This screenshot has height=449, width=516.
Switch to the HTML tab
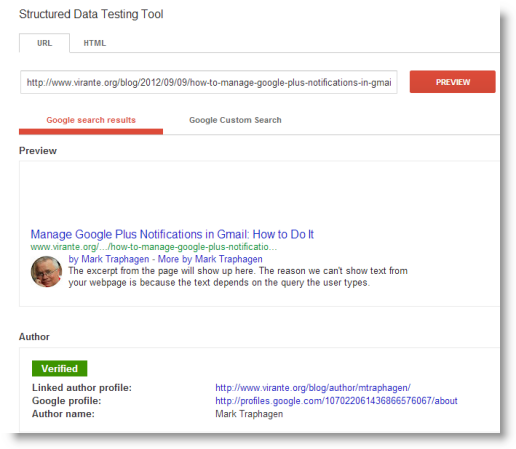[95, 43]
